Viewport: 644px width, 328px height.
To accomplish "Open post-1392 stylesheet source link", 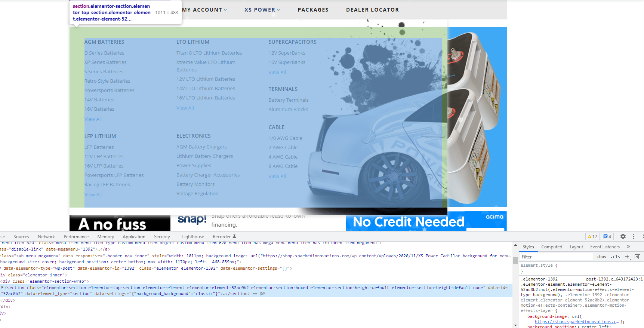I will 614,279.
